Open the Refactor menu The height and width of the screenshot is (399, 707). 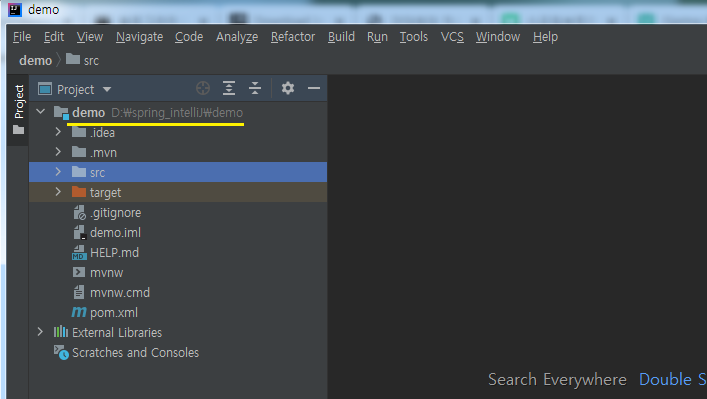tap(293, 37)
